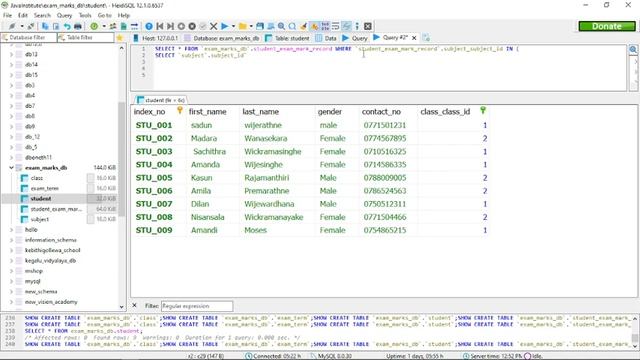Open the File menu
Image resolution: width=640 pixels, height=360 pixels.
click(x=7, y=15)
